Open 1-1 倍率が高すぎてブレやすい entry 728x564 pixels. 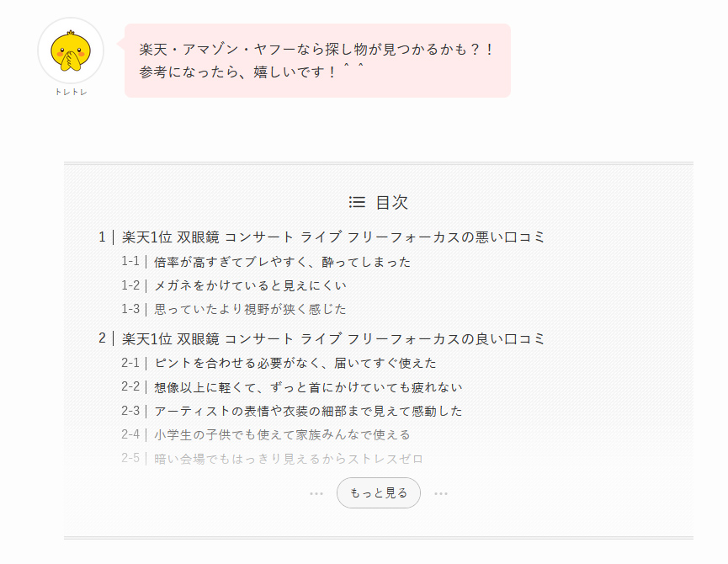point(283,262)
